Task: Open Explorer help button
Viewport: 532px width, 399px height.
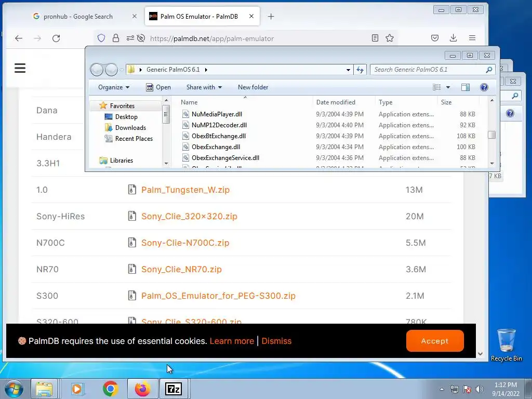Action: click(484, 87)
